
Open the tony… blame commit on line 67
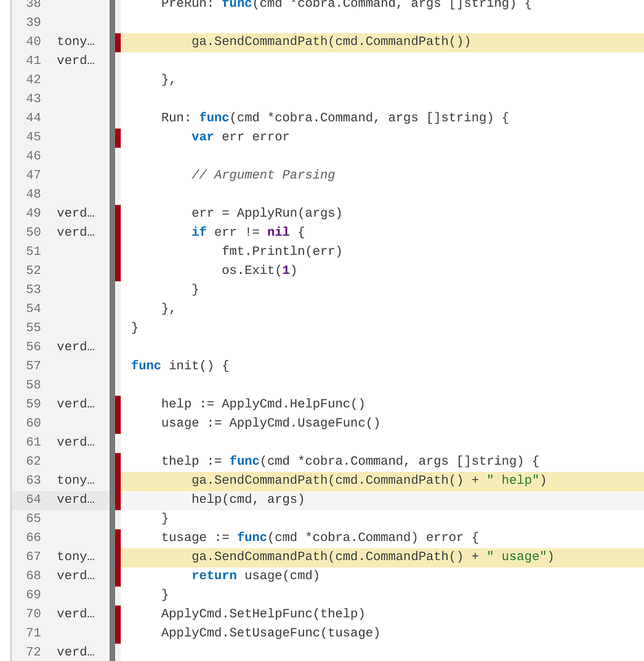[76, 556]
